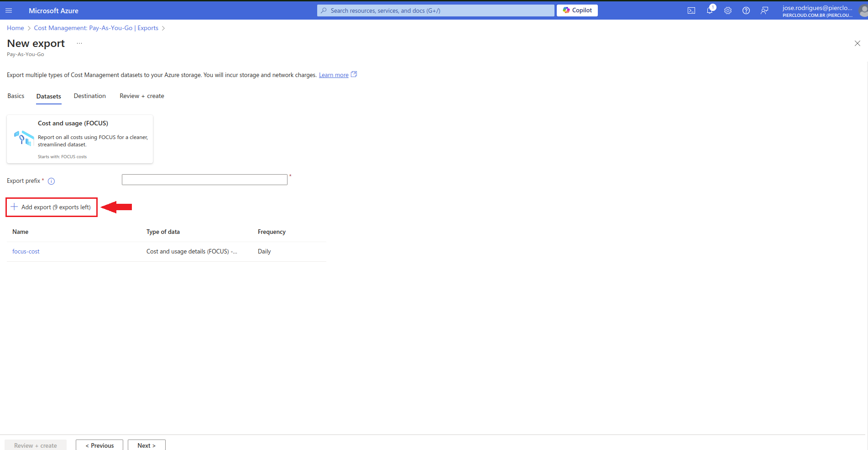Switch to the Destination tab
The image size is (868, 450).
(x=90, y=96)
